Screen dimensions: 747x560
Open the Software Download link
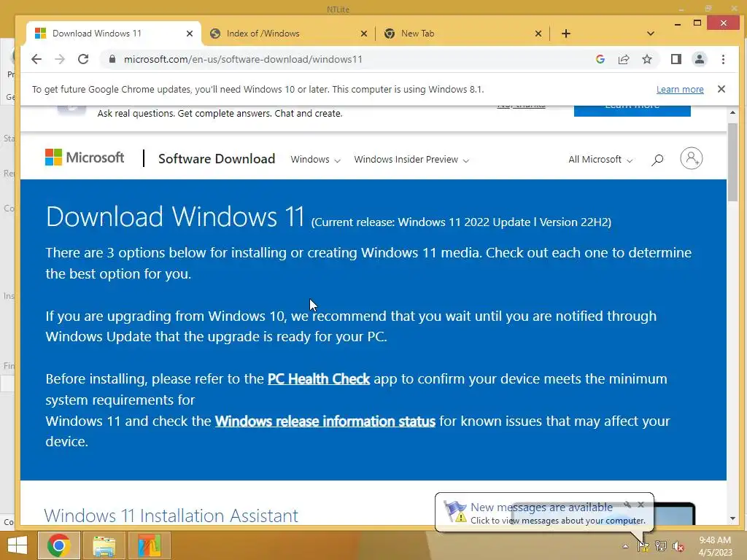click(217, 158)
